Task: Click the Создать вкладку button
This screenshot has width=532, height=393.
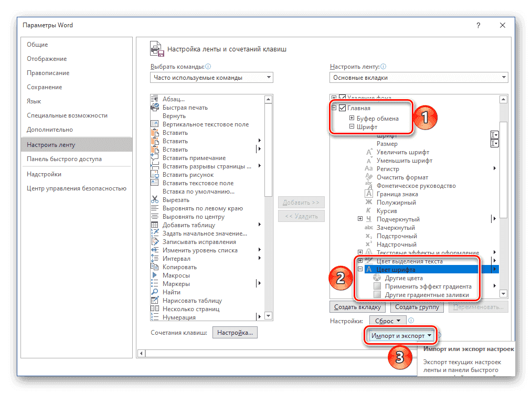Action: tap(357, 307)
